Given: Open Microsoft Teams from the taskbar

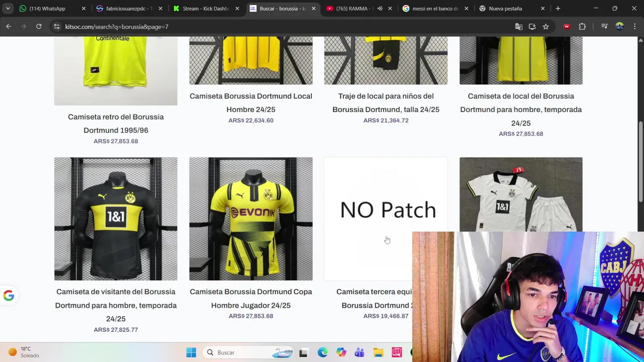Looking at the screenshot, I should click(x=359, y=352).
